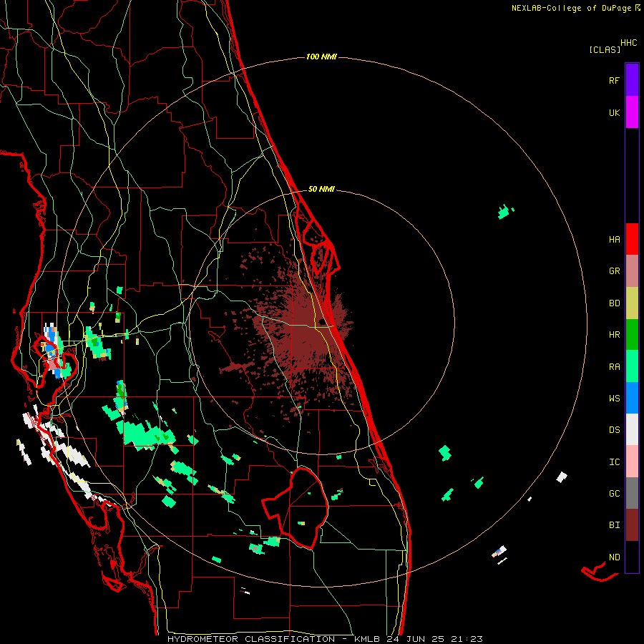
Task: Click 'HYDROMETEOR CLASSIFICATION' in the caption
Action: [251, 639]
